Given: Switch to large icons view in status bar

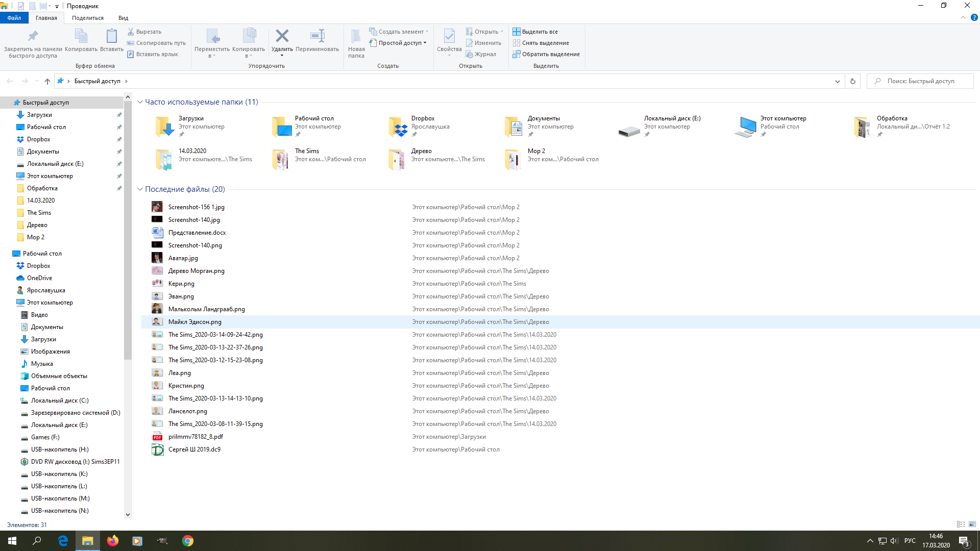Looking at the screenshot, I should click(972, 524).
